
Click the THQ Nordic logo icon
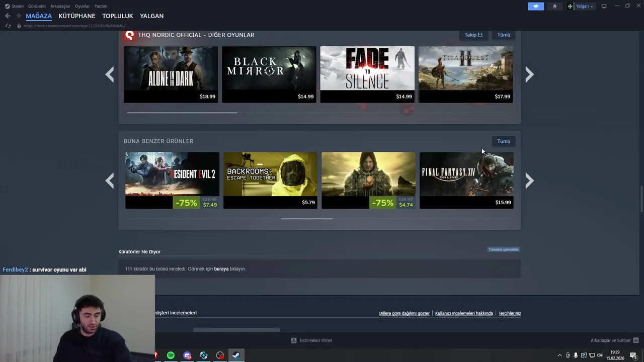coord(129,35)
